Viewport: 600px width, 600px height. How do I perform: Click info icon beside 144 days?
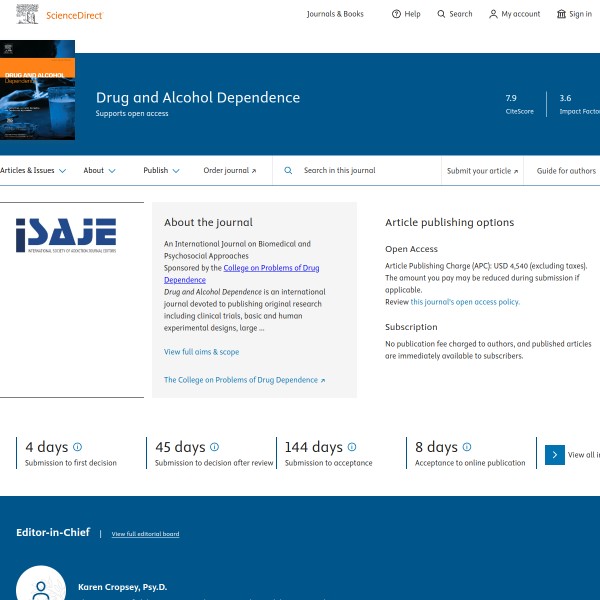click(x=351, y=447)
